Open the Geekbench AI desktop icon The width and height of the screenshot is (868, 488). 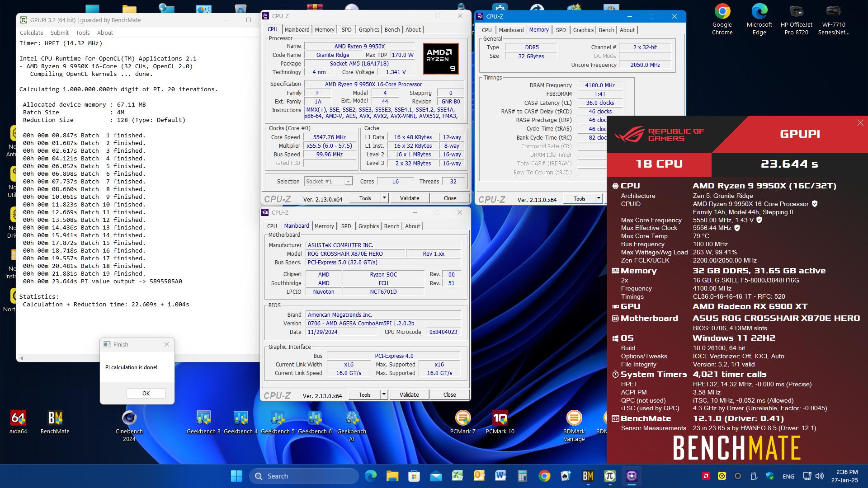(x=352, y=425)
